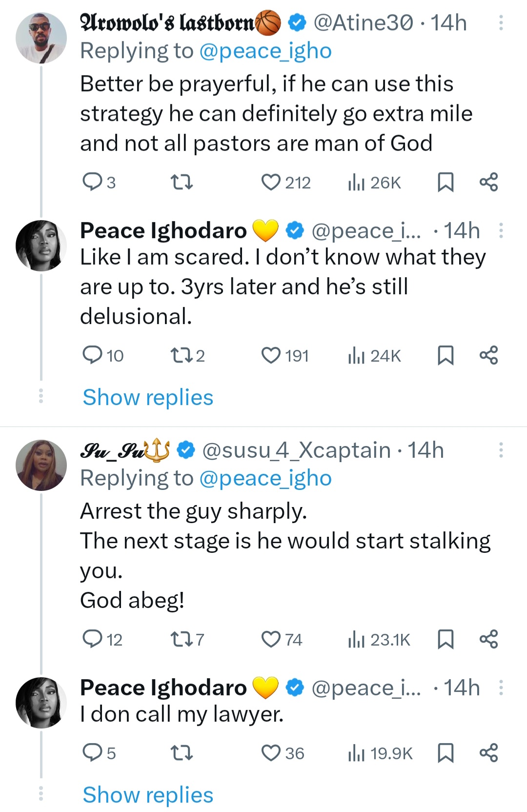Viewport: 527px width, 812px height.
Task: Open comments on 'I don call my lawyer'
Action: (92, 753)
